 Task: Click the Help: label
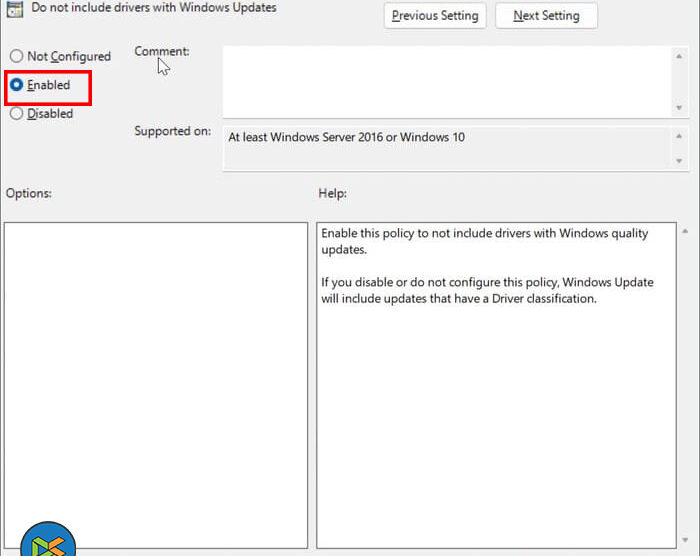333,193
